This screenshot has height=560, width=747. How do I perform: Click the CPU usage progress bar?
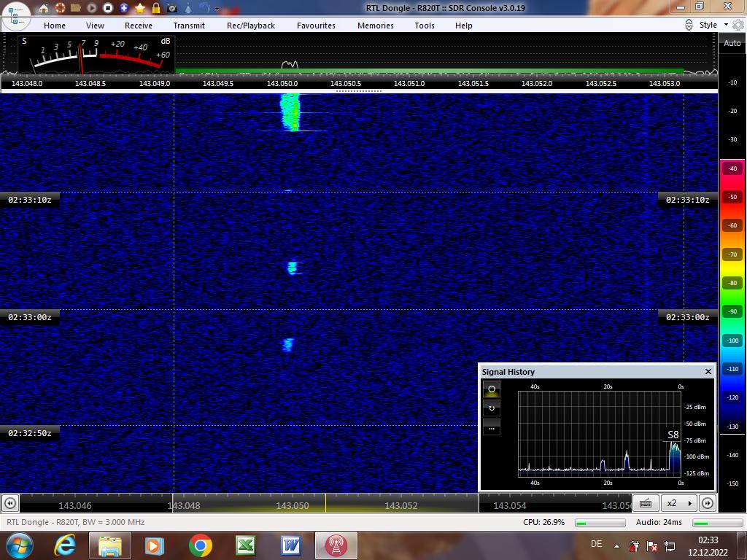600,522
